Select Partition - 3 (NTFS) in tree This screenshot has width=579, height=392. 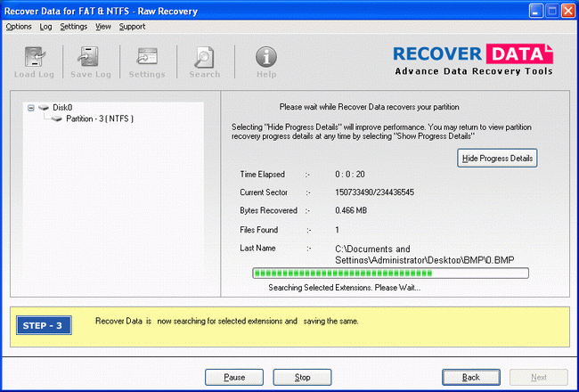[x=97, y=118]
